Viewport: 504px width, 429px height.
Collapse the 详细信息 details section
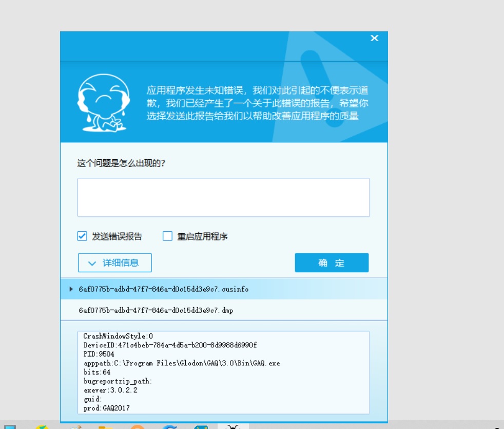[115, 263]
